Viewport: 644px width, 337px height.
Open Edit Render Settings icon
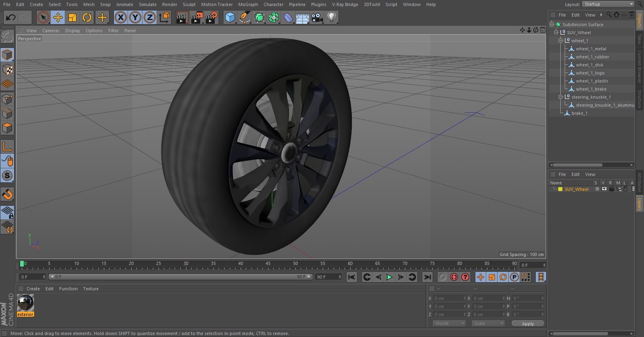point(212,17)
